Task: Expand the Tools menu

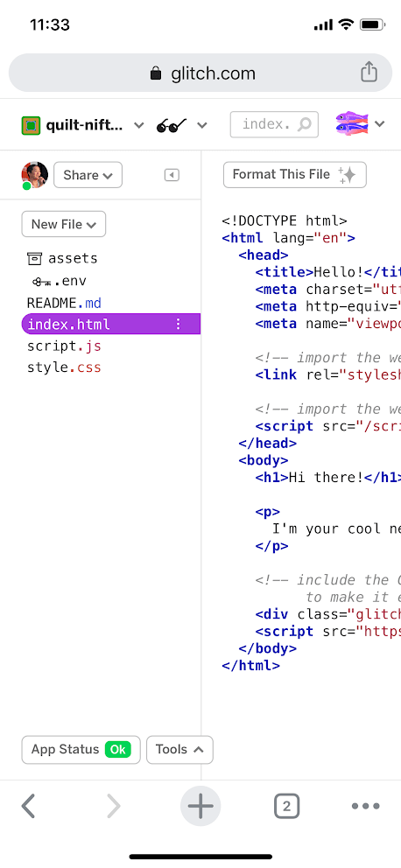Action: pyautogui.click(x=179, y=750)
